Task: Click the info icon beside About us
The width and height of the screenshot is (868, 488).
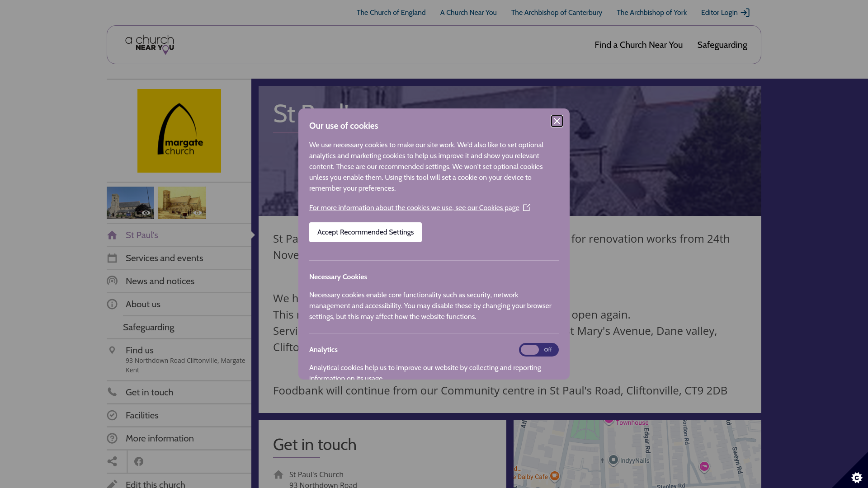Action: coord(112,304)
